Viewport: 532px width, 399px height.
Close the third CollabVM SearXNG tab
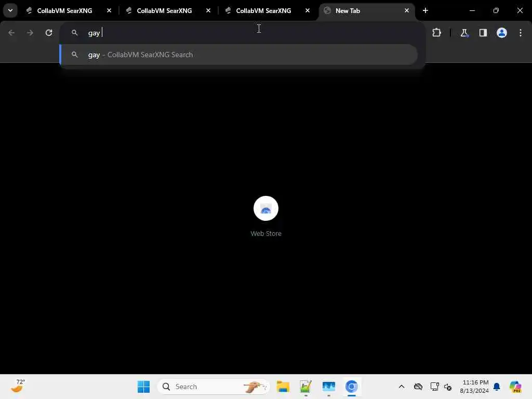point(308,10)
